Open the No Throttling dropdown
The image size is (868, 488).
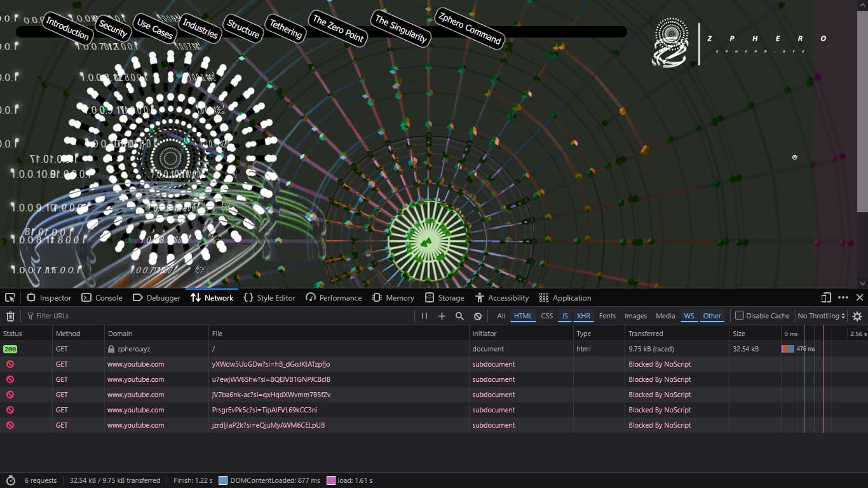coord(821,316)
